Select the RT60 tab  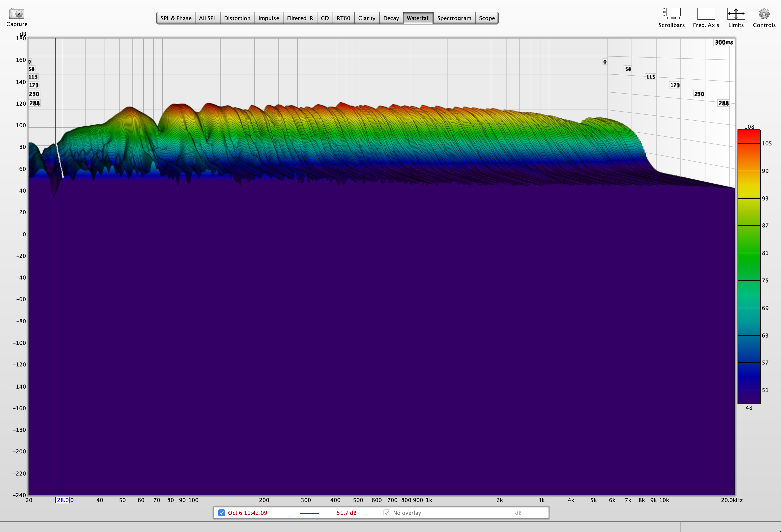pyautogui.click(x=343, y=18)
